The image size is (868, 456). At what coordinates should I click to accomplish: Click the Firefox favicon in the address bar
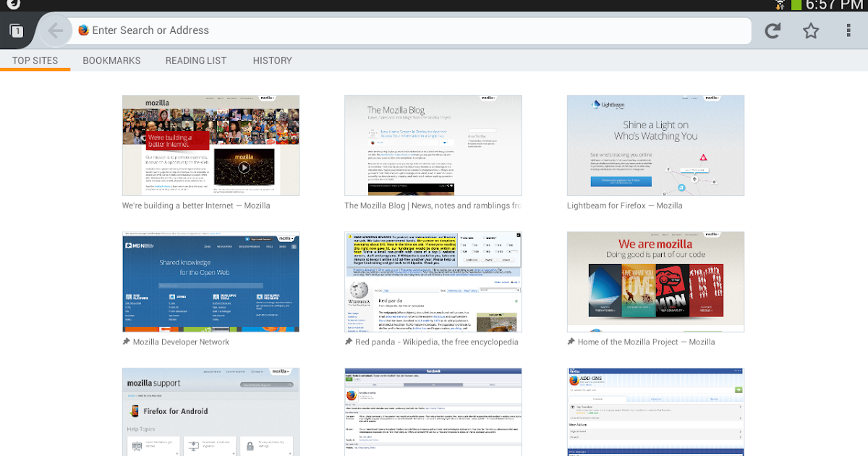point(83,30)
